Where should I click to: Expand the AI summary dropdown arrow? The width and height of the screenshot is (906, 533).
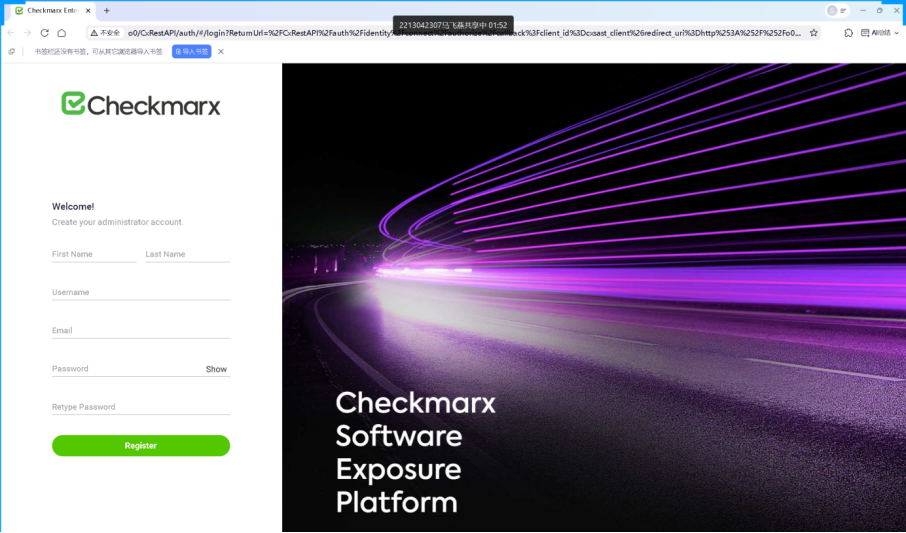coord(897,33)
